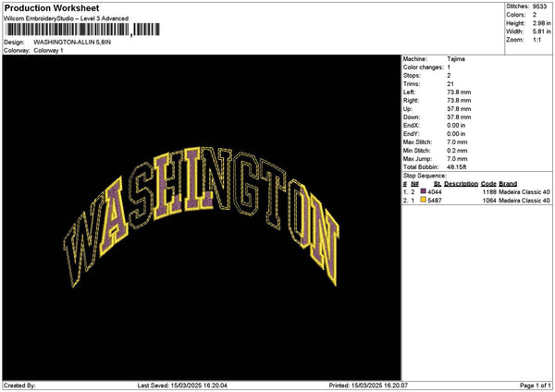Image resolution: width=555 pixels, height=392 pixels.
Task: Click the Code column header
Action: 488,184
